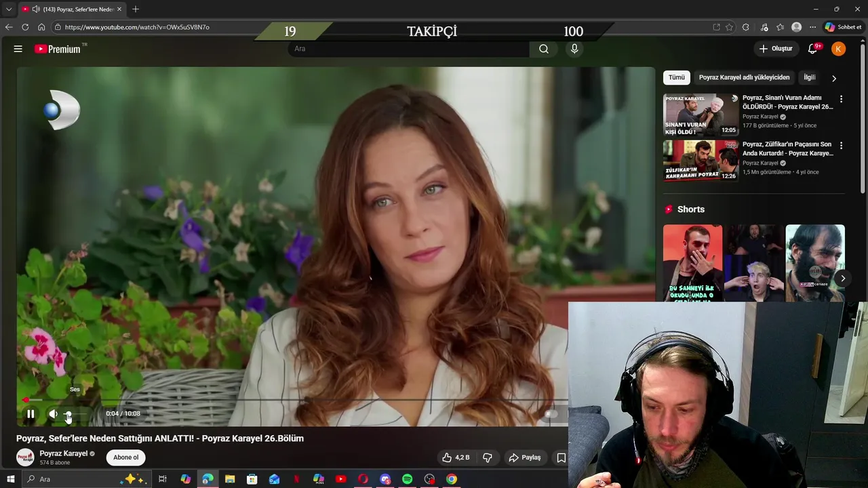The image size is (868, 488).
Task: Close the Poyraz, Sefer'lere Neden tab
Action: (119, 9)
